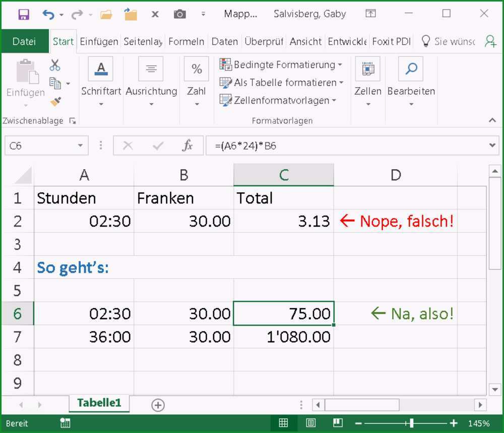Open the Überprüfen tab

[x=264, y=41]
